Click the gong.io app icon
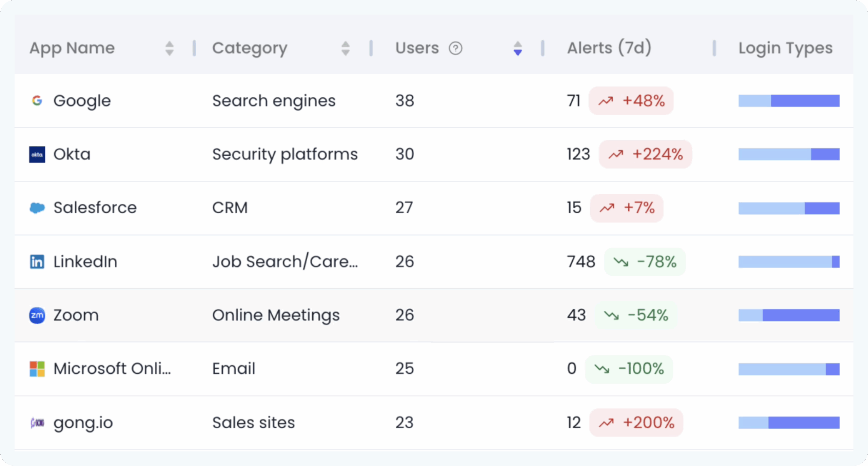The image size is (868, 466). pyautogui.click(x=37, y=423)
